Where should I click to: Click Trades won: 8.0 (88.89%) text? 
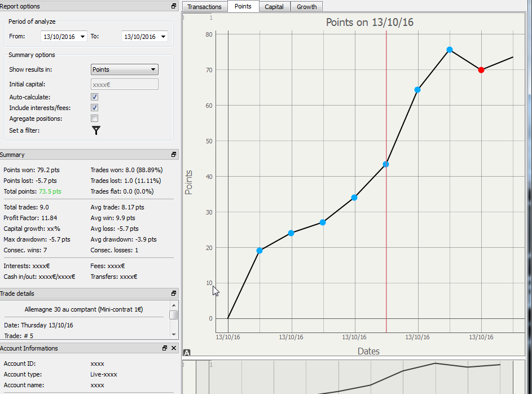pyautogui.click(x=126, y=170)
